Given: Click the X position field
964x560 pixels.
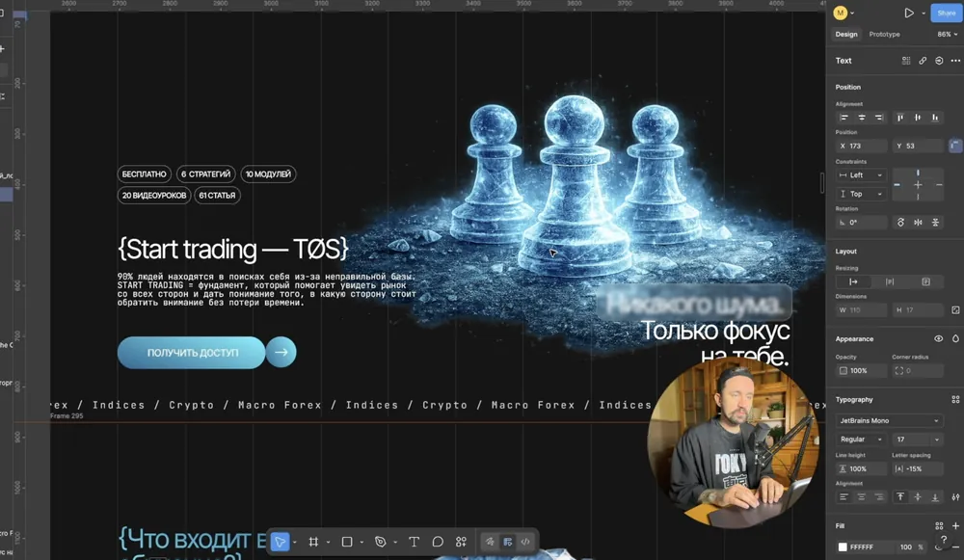Looking at the screenshot, I should click(861, 146).
